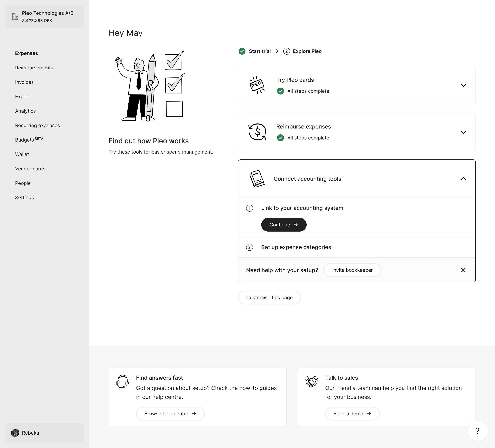Click the checklist illustration
The width and height of the screenshot is (495, 448).
click(x=150, y=86)
